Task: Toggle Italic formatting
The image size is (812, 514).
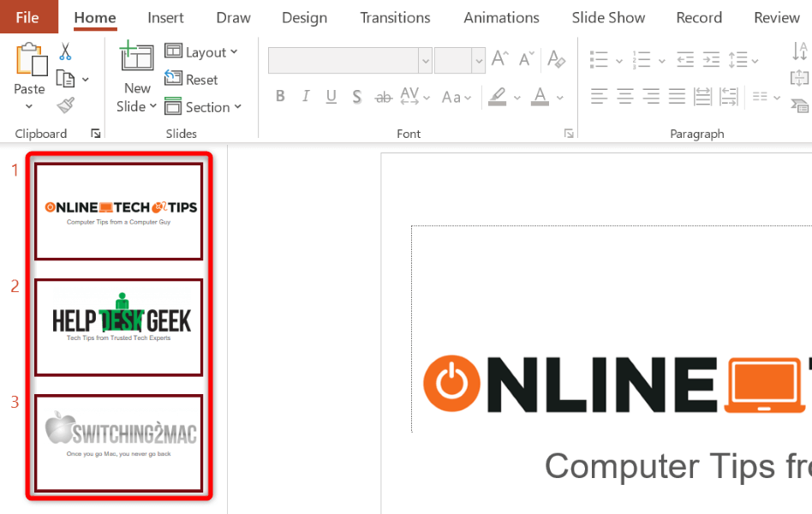Action: click(x=306, y=96)
